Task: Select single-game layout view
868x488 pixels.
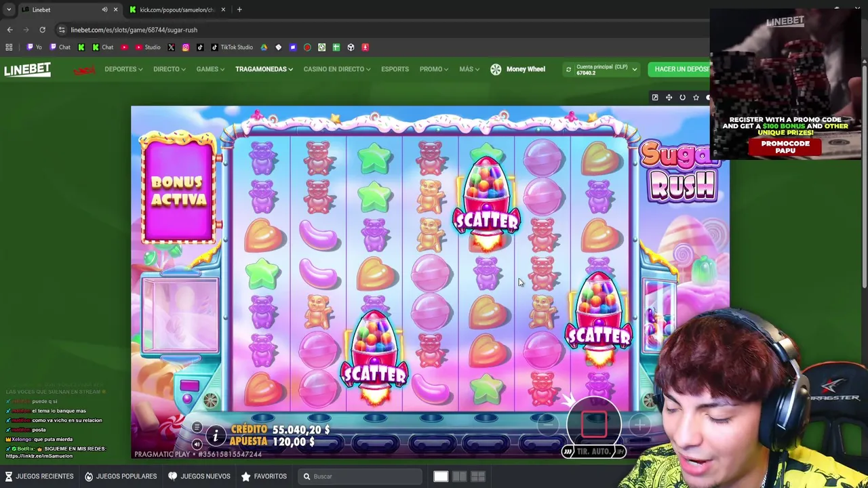Action: tap(441, 476)
